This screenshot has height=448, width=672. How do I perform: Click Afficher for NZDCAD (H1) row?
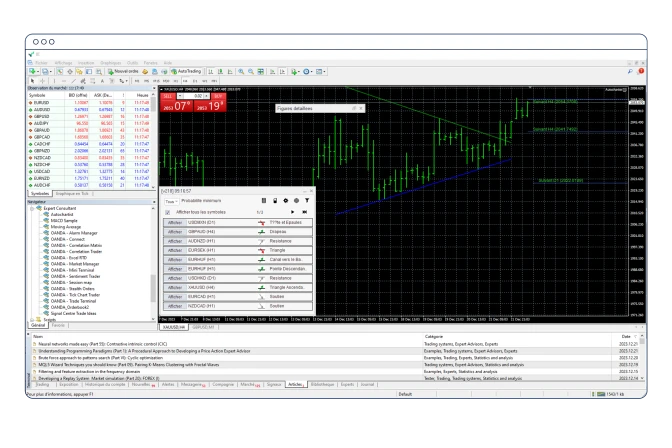[175, 306]
